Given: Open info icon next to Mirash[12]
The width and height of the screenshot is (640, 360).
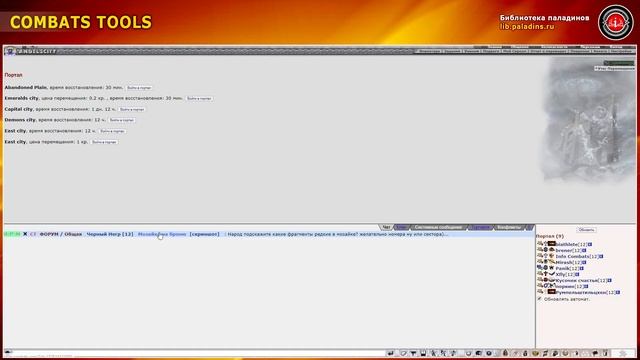Looking at the screenshot, I should click(584, 262).
